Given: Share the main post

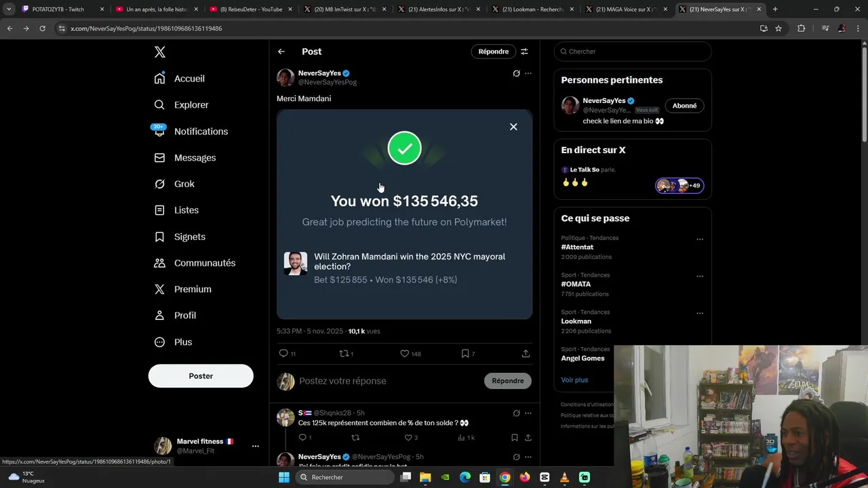Looking at the screenshot, I should point(526,354).
